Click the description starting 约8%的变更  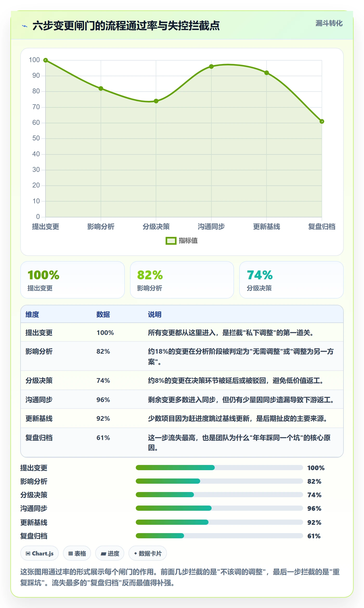(x=236, y=380)
